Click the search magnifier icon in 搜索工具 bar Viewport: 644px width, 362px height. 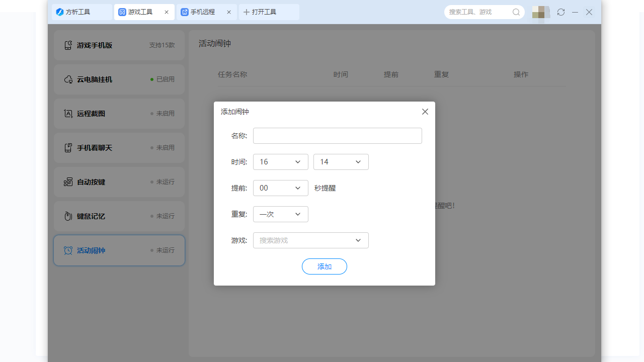[516, 12]
